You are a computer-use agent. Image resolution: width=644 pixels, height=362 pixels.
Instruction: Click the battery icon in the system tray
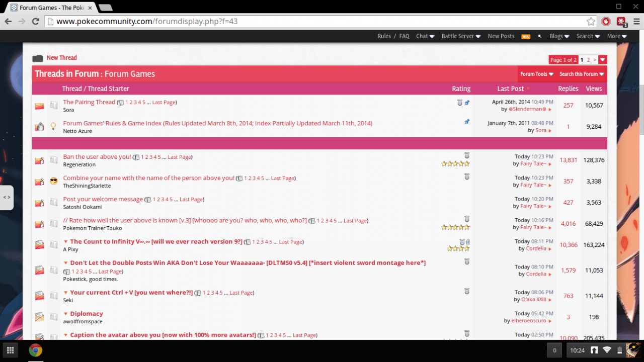tap(620, 350)
